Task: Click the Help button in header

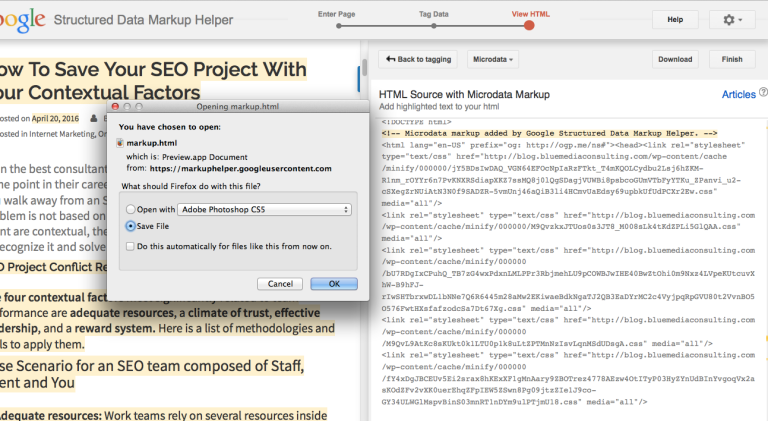Action: tap(674, 20)
